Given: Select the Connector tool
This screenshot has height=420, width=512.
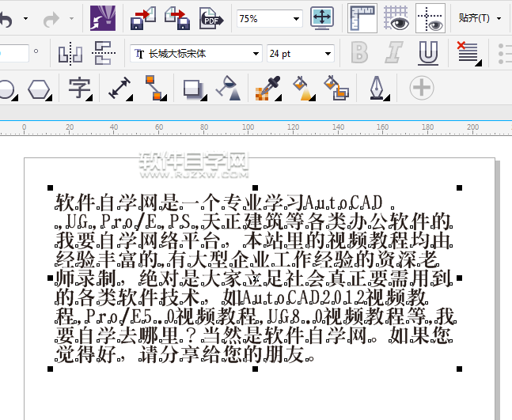Looking at the screenshot, I should [155, 88].
